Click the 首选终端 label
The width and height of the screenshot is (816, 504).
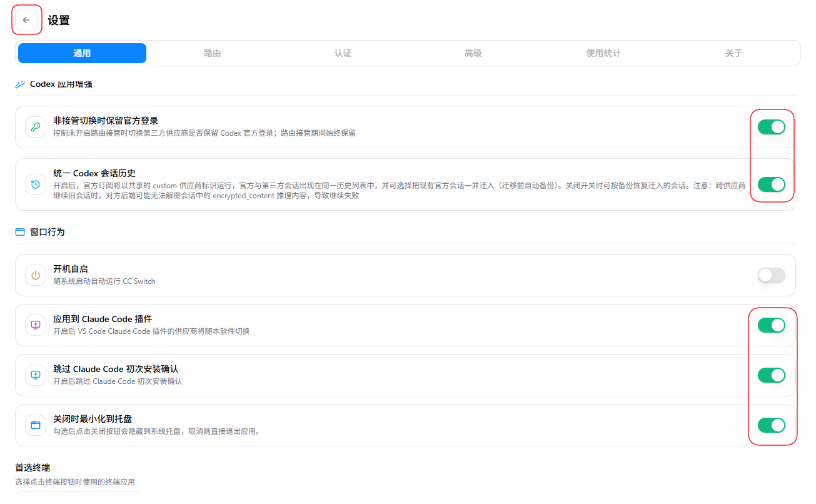pyautogui.click(x=33, y=468)
